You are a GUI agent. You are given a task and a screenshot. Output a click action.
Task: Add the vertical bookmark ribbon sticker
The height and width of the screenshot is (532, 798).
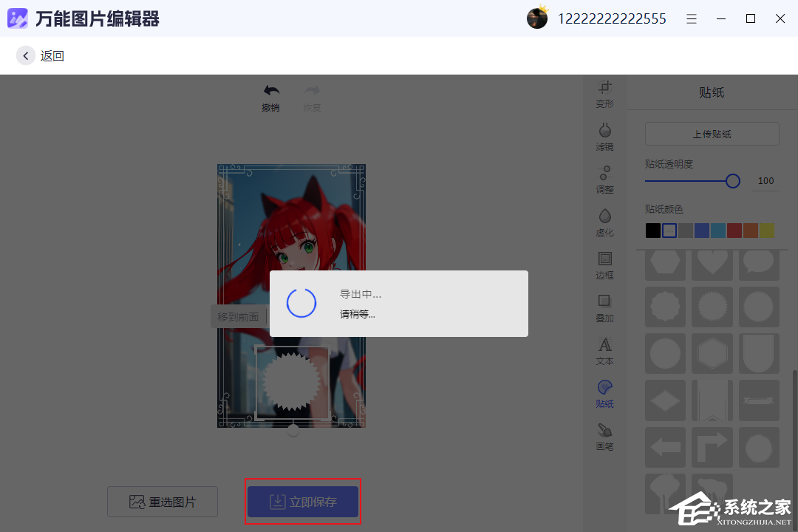pos(712,400)
